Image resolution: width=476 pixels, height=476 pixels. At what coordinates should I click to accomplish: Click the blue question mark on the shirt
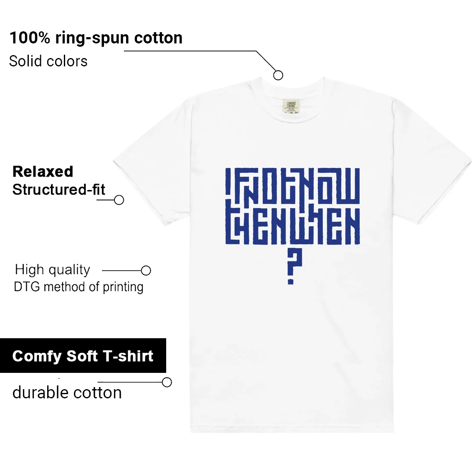click(294, 268)
